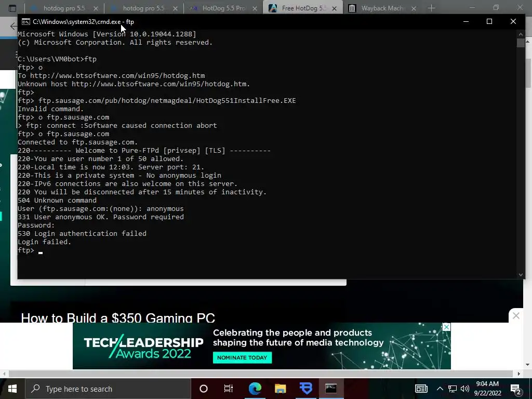Viewport: 532px width, 399px height.
Task: Open the clock showing 9:04 AM
Action: coord(487,389)
